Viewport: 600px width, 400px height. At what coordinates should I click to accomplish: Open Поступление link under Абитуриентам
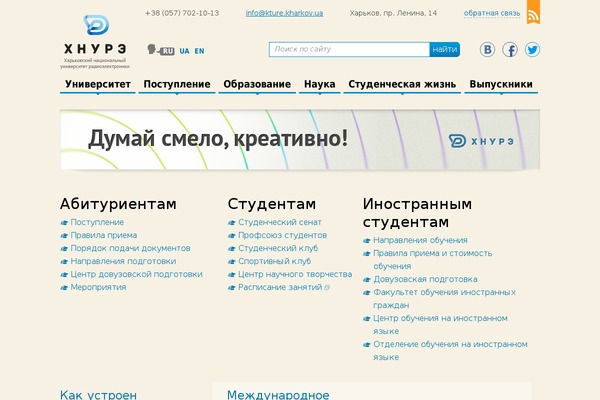point(97,222)
